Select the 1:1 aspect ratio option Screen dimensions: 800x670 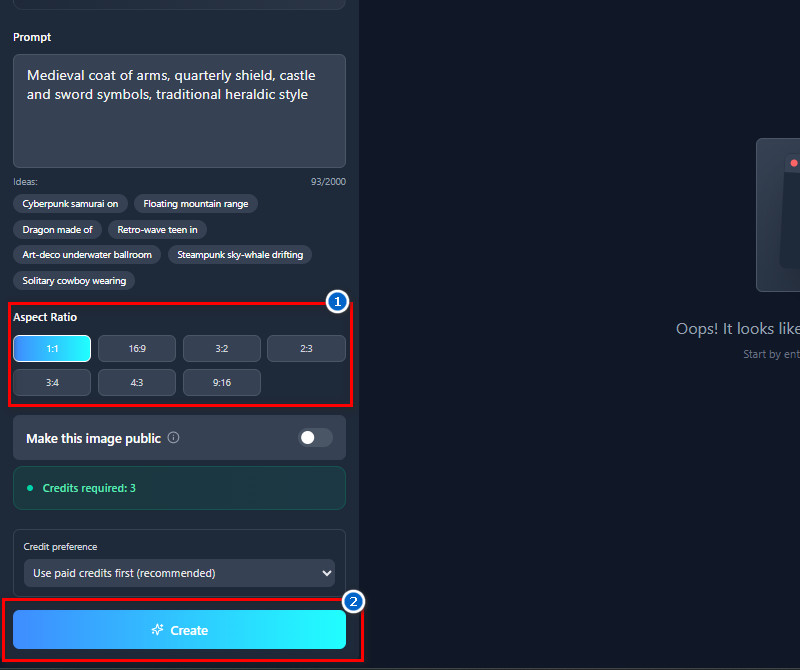[x=51, y=348]
